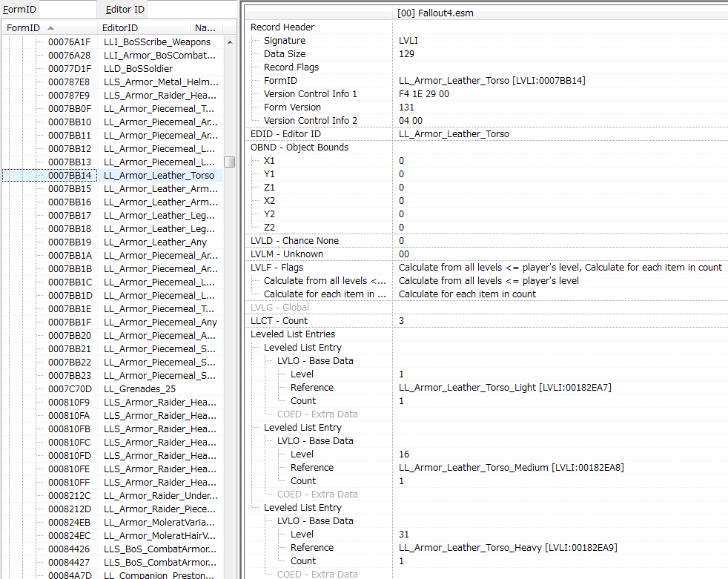Click the Signature value LVLI
728x579 pixels.
pos(408,41)
